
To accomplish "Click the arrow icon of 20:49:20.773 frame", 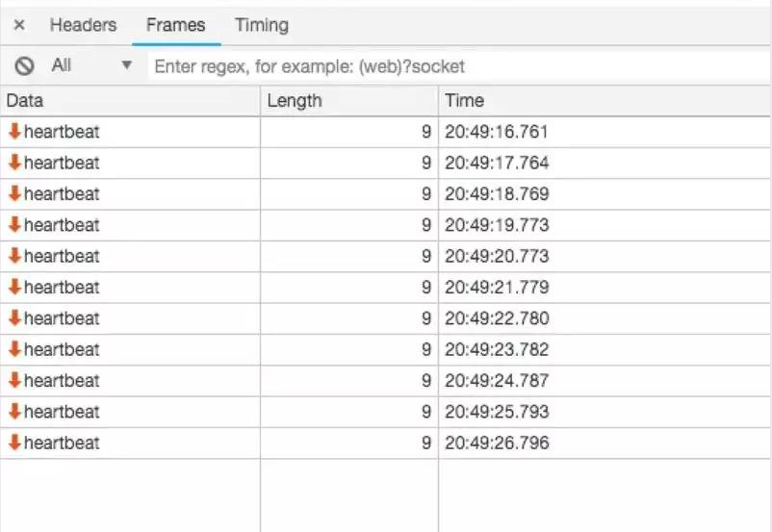I will coord(14,256).
